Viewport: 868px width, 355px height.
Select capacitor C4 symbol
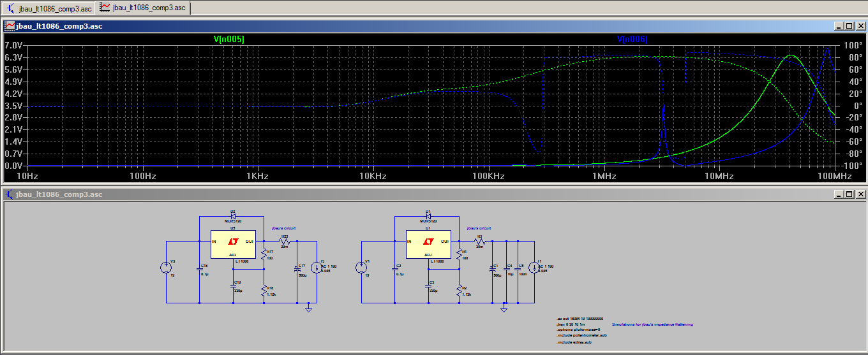pyautogui.click(x=506, y=269)
